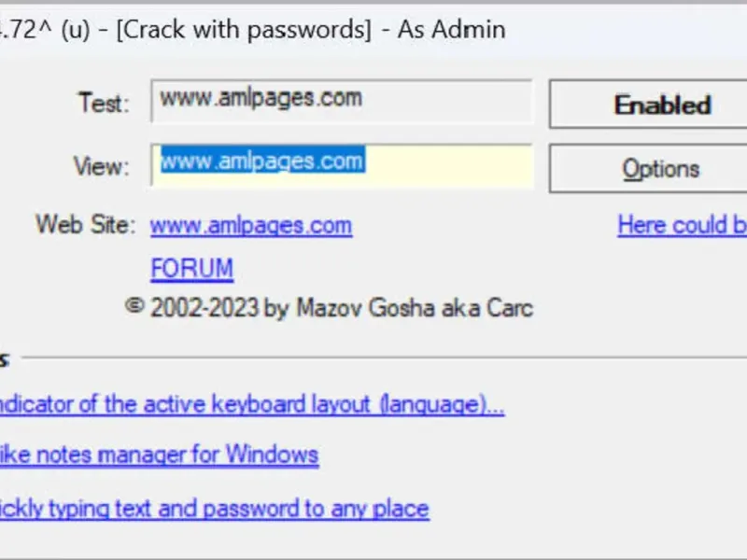
Task: Click the "Web Site:" label
Action: (86, 225)
